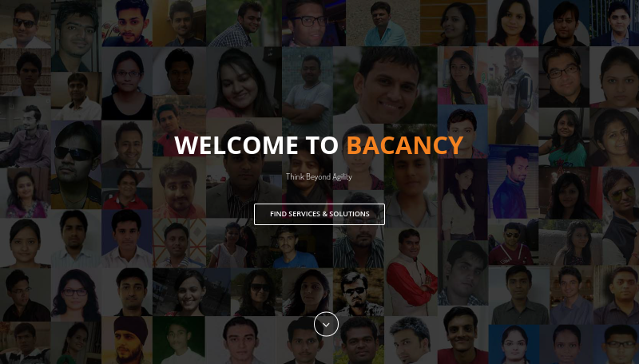
Task: Select photo of bearded man wearing dark beanie
Action: 127,340
